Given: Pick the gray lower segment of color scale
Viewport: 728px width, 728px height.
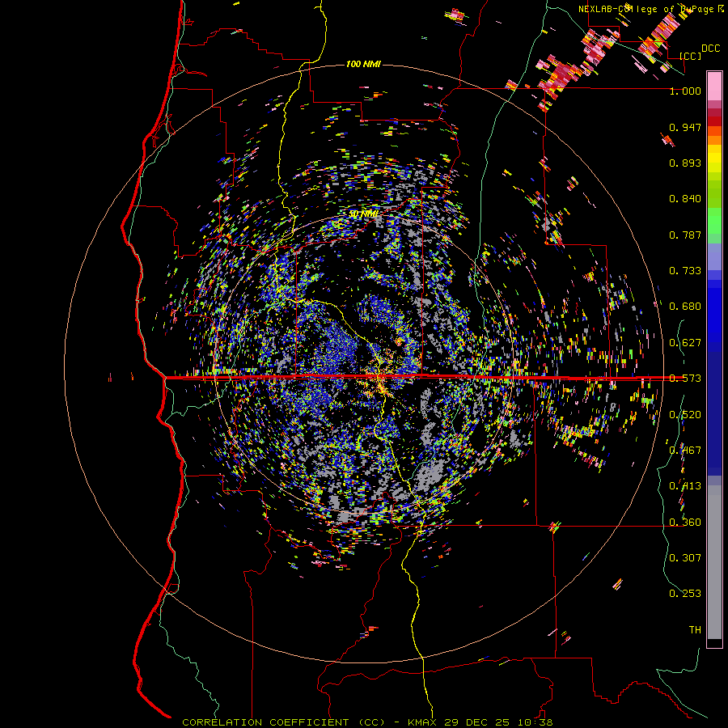Looking at the screenshot, I should click(x=714, y=562).
